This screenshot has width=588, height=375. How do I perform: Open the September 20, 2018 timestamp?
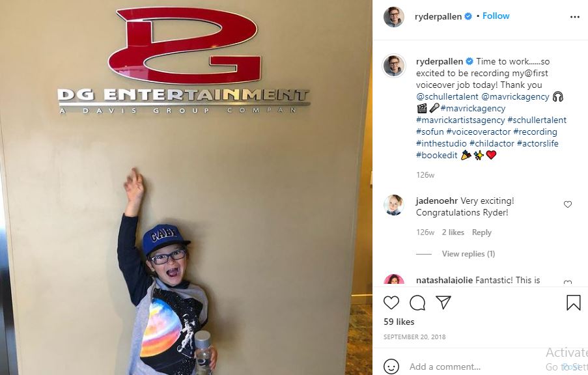[x=414, y=337]
